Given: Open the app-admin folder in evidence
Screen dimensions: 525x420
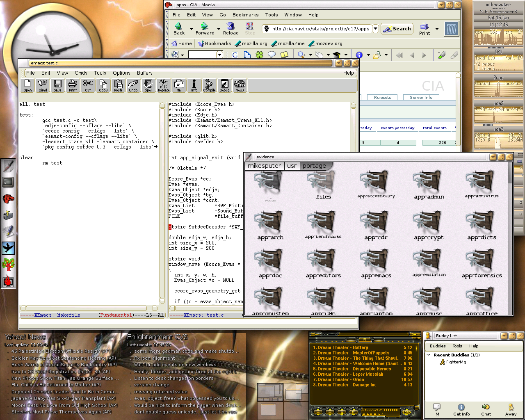Looking at the screenshot, I should 429,186.
